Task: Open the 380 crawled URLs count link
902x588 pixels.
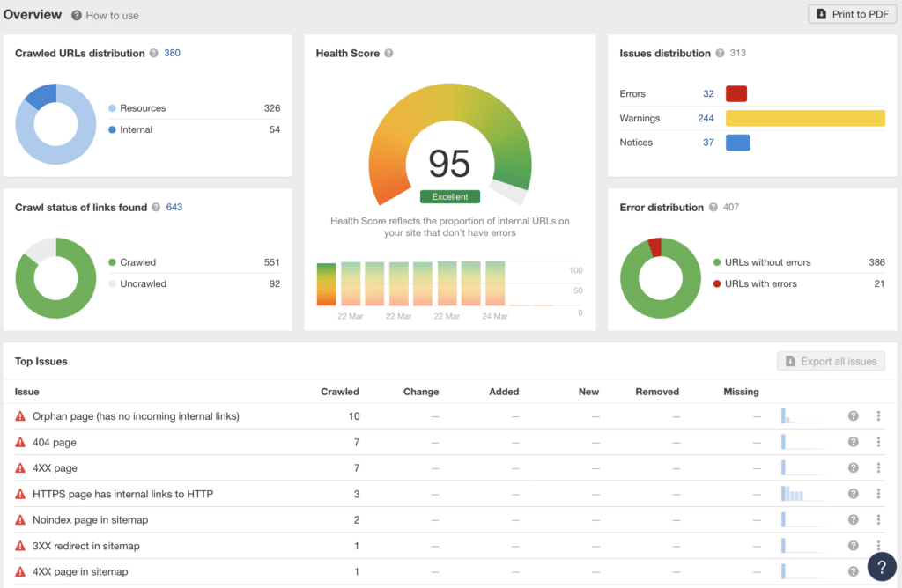Action: pyautogui.click(x=172, y=53)
